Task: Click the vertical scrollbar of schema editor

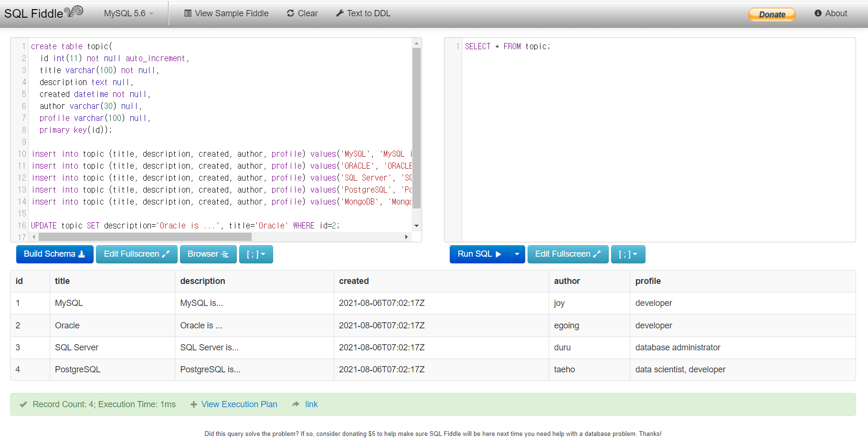Action: click(416, 128)
